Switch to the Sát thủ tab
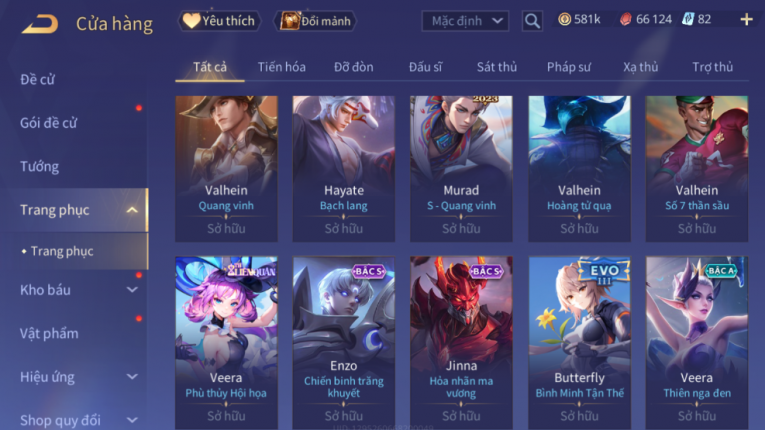 [497, 67]
